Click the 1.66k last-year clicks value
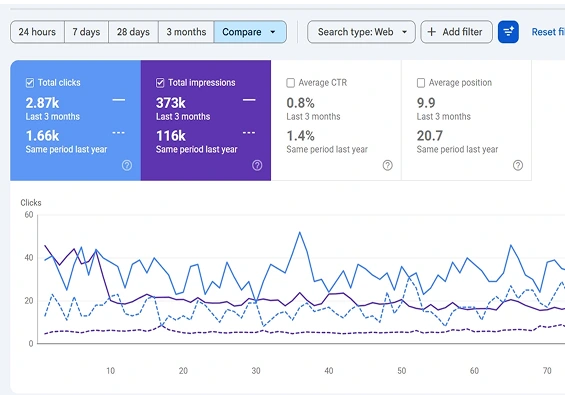The image size is (565, 395). coord(42,136)
